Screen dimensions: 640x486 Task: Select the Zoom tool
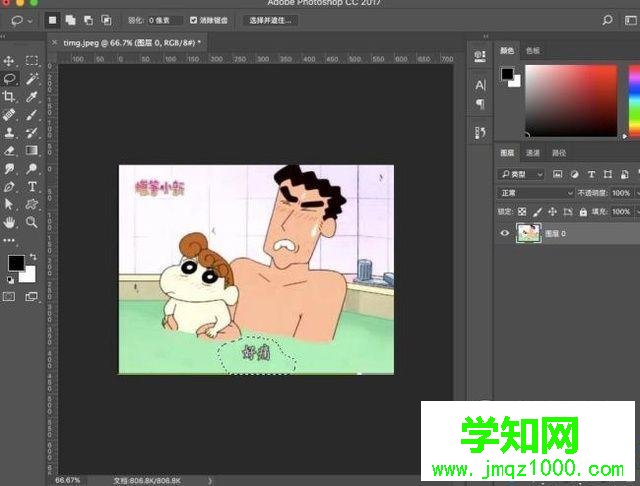[x=32, y=222]
